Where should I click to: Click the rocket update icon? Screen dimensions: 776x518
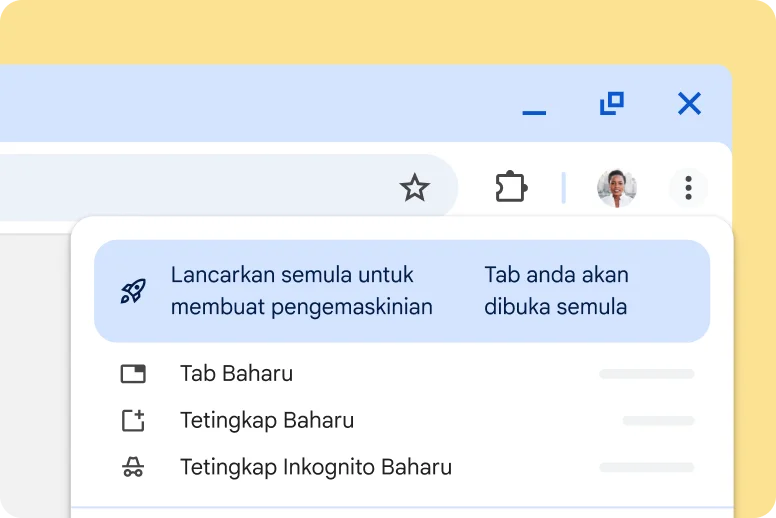click(x=133, y=291)
